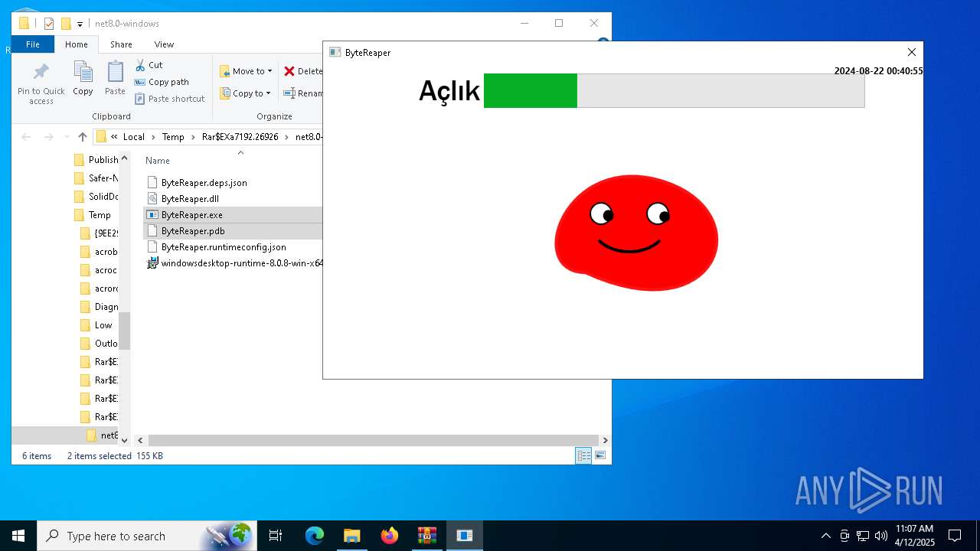Click the Rename button in the ribbon

point(303,93)
